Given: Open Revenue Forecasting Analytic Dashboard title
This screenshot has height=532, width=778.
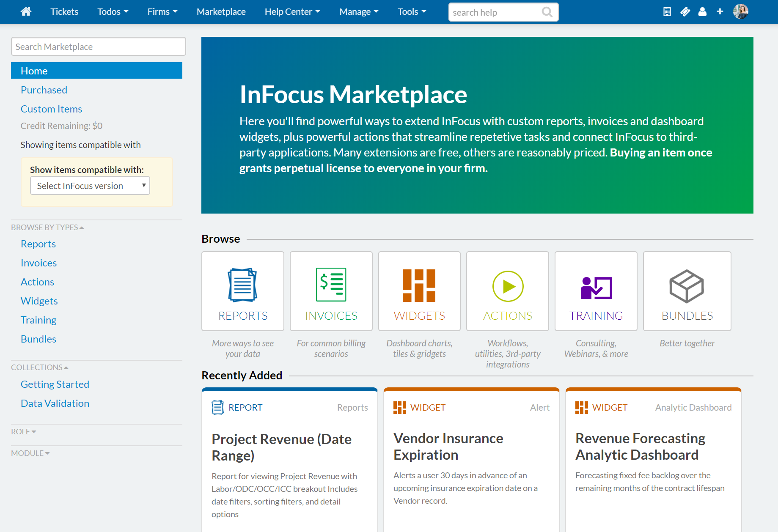Looking at the screenshot, I should coord(641,447).
